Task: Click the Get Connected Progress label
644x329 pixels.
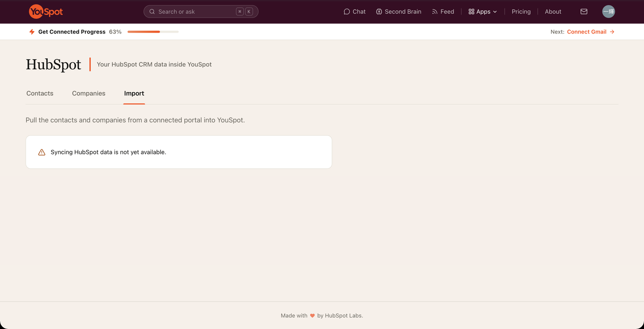Action: (72, 32)
